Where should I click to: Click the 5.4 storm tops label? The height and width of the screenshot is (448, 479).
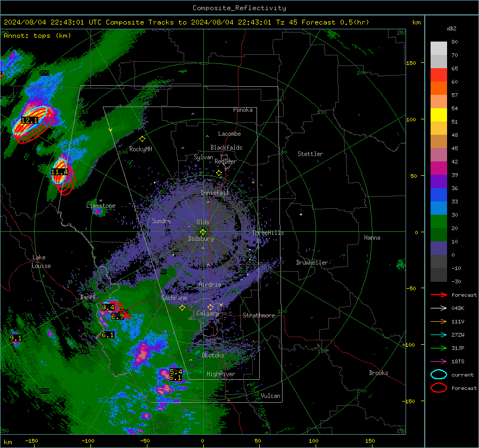(176, 371)
